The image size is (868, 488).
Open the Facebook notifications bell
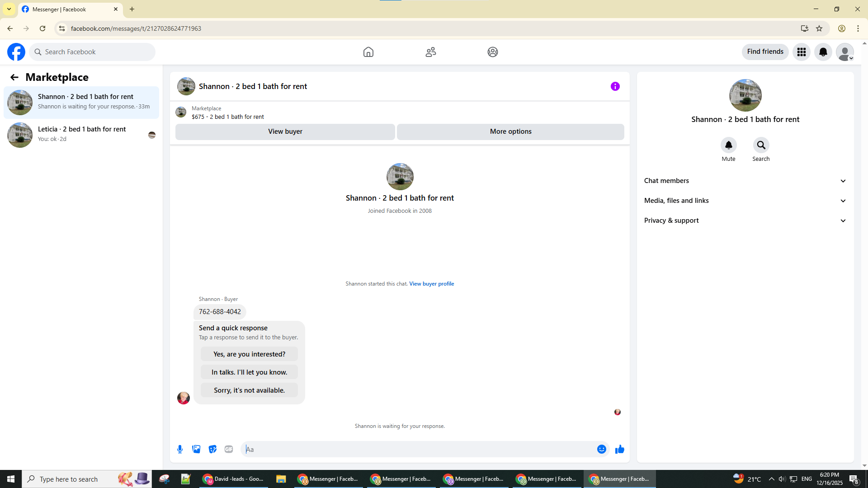pos(823,52)
